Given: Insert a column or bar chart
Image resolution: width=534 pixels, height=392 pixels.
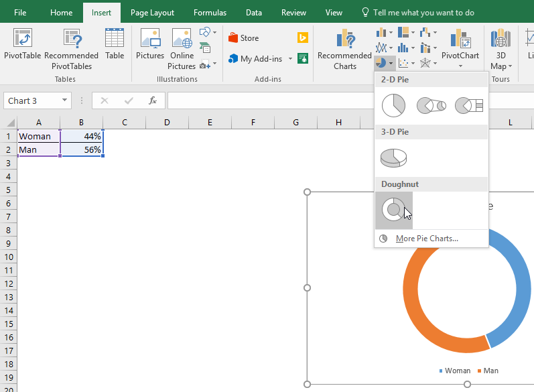Looking at the screenshot, I should [x=381, y=32].
